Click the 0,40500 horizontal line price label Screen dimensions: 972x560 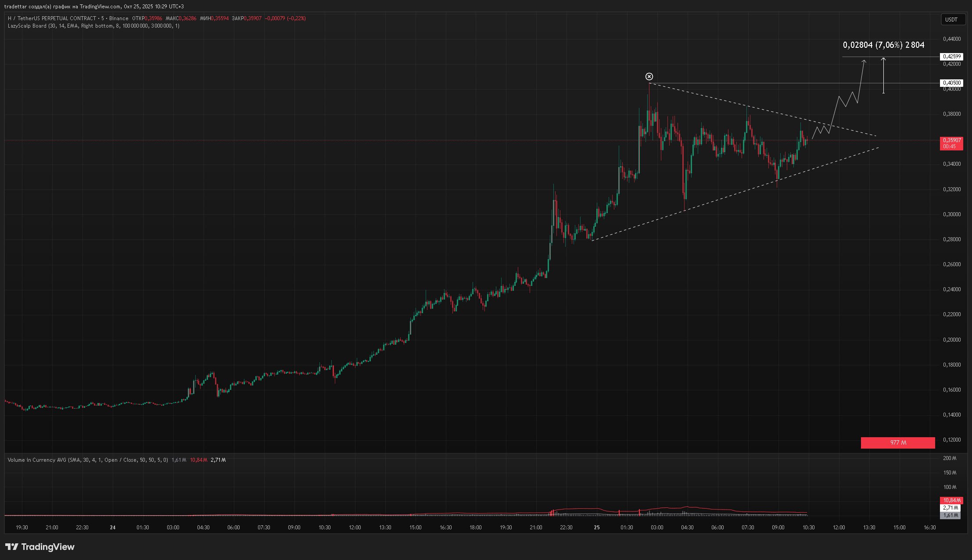(951, 83)
